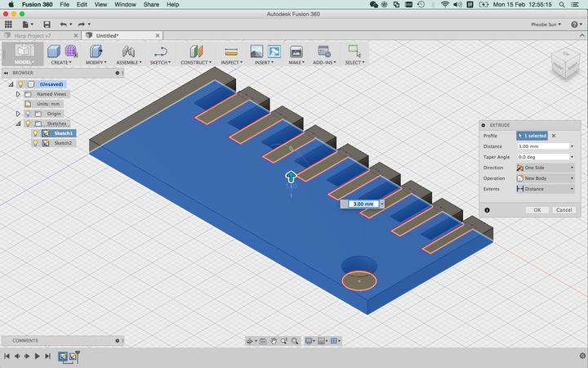Open the Extents Distance dropdown
Viewport: 588px width, 368px height.
[x=546, y=189]
